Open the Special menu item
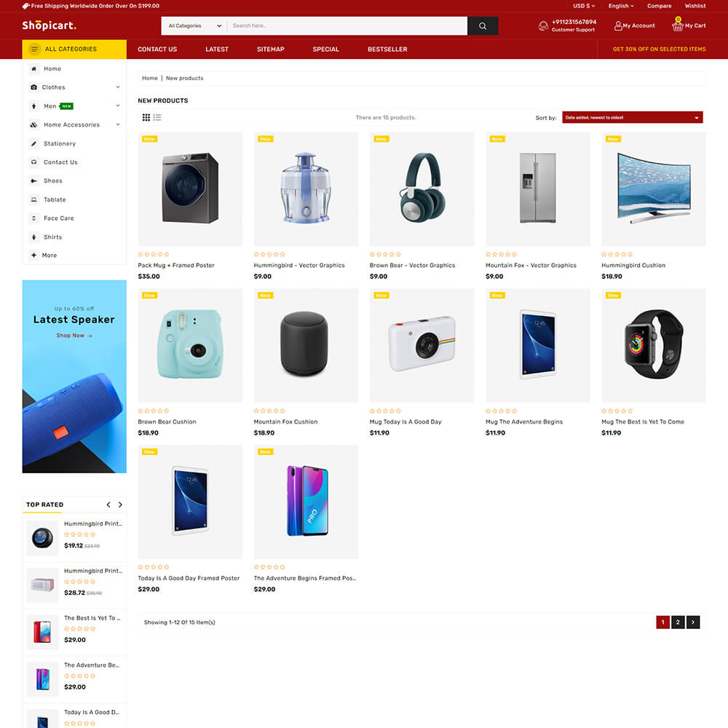This screenshot has width=728, height=728. click(x=325, y=50)
